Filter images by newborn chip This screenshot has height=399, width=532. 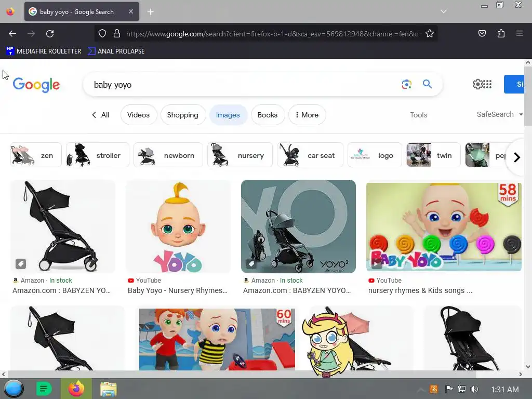pos(168,155)
